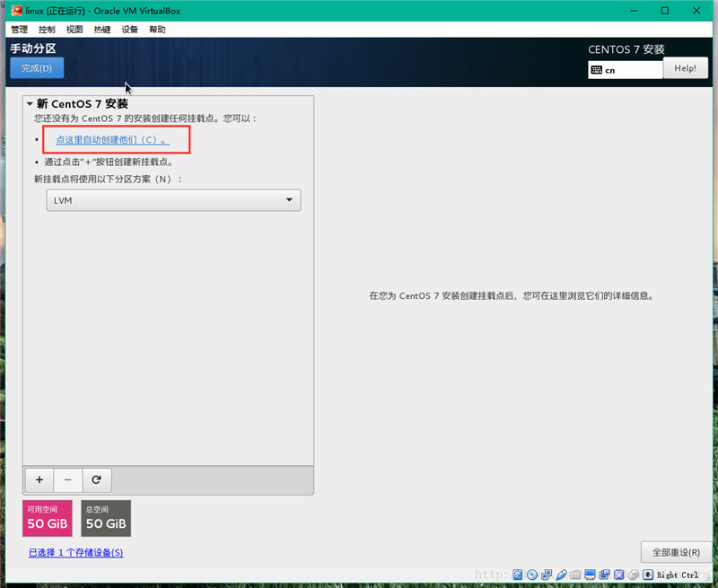
Task: Open the 管理 menu
Action: 19,30
